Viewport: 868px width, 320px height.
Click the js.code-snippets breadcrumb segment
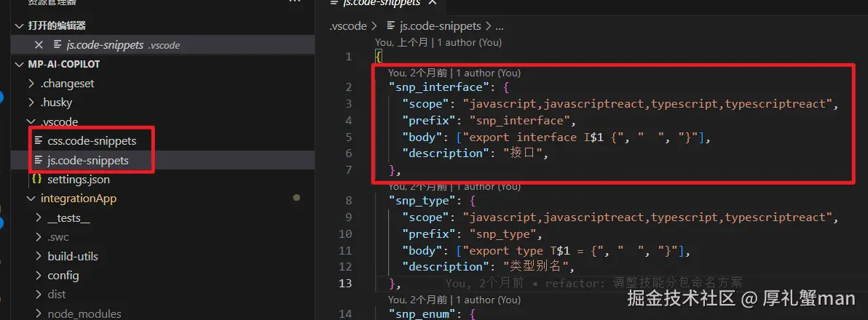[441, 25]
